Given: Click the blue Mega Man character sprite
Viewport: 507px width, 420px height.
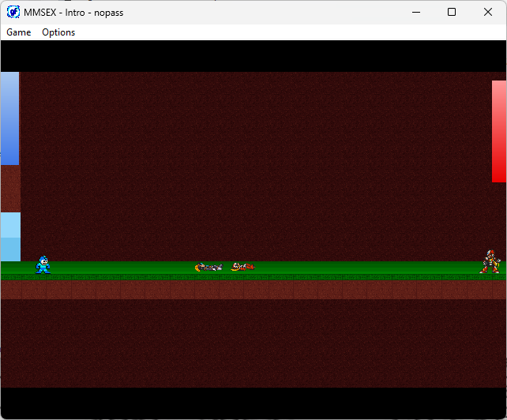Looking at the screenshot, I should click(x=43, y=264).
